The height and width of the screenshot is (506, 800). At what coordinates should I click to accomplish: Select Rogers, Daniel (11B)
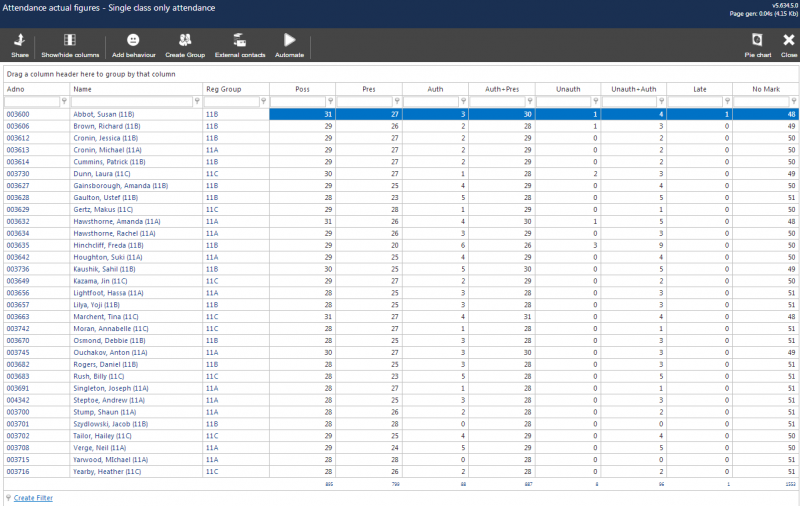[106, 364]
